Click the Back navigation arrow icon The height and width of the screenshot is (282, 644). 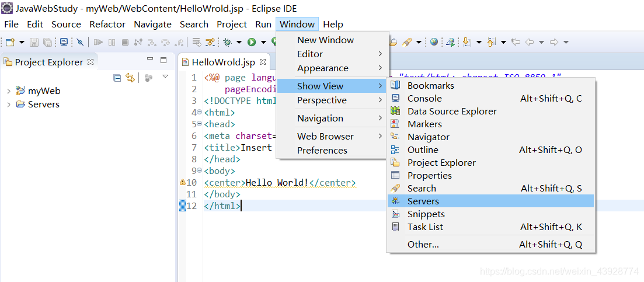point(530,42)
